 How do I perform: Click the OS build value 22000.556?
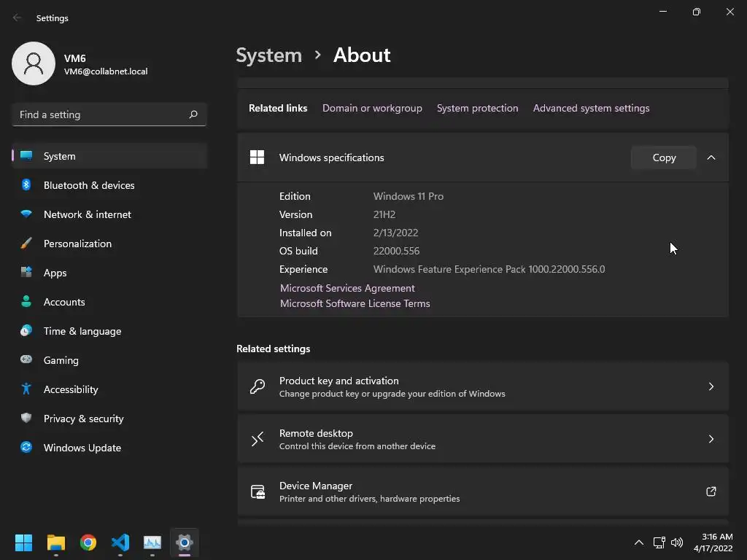(396, 251)
